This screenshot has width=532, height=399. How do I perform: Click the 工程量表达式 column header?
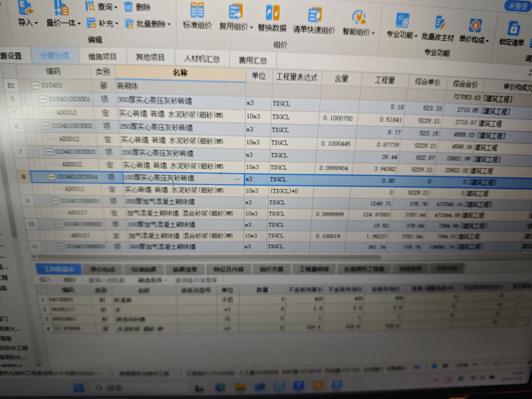(297, 77)
